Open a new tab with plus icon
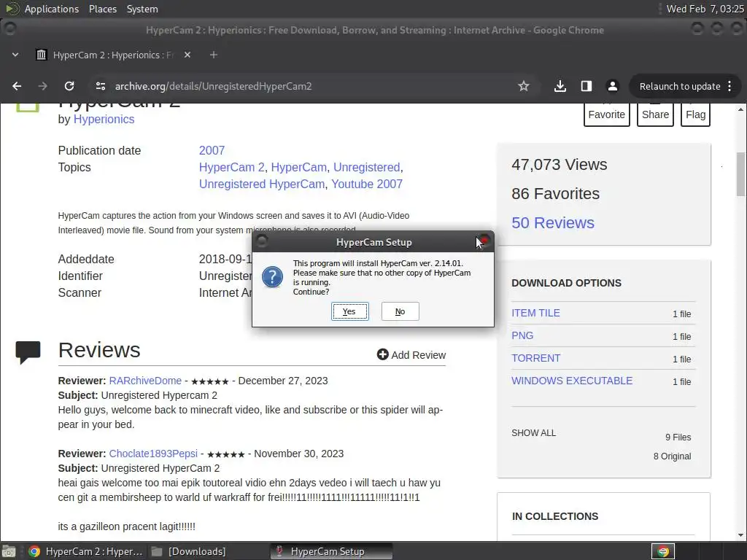The image size is (747, 560). [214, 55]
